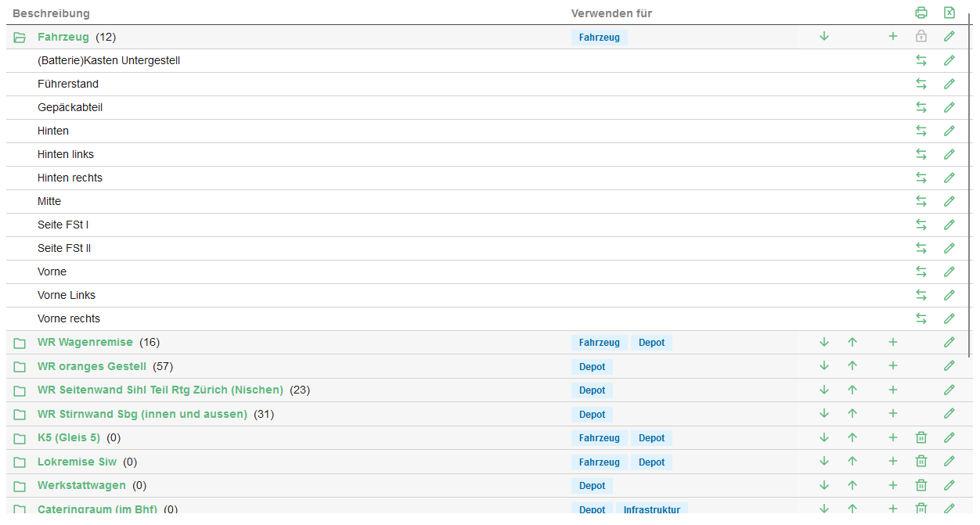Screen dimensions: 980x525
Task: Move WR Wagenremise folder up
Action: 852,342
